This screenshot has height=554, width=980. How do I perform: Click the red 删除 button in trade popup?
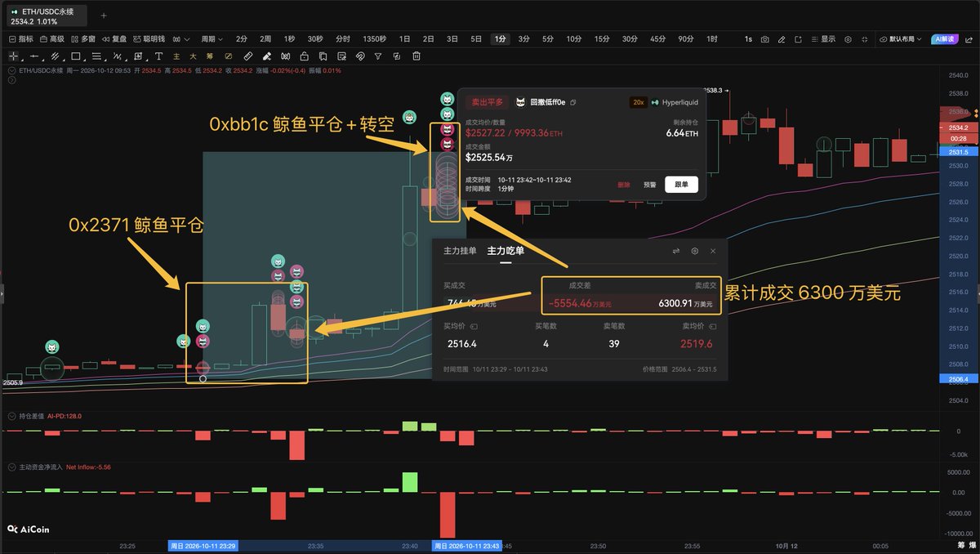pos(625,185)
